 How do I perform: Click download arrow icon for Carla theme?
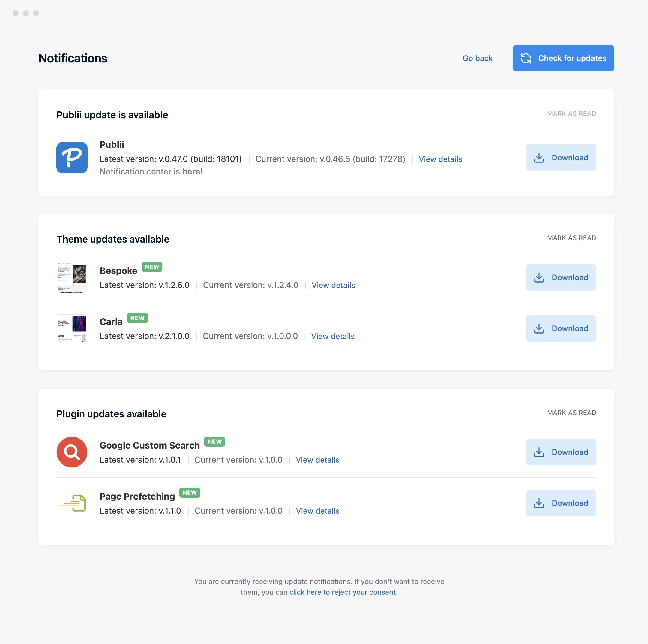539,328
